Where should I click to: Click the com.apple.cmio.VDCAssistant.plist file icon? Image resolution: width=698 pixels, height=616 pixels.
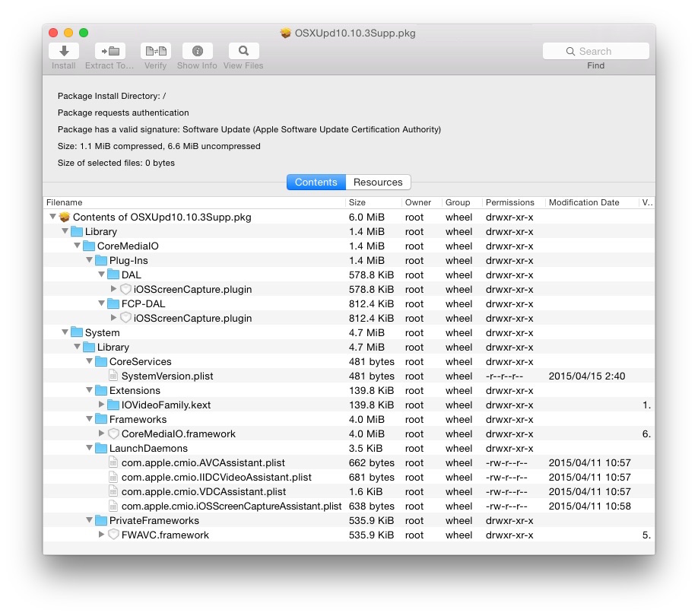[x=113, y=491]
